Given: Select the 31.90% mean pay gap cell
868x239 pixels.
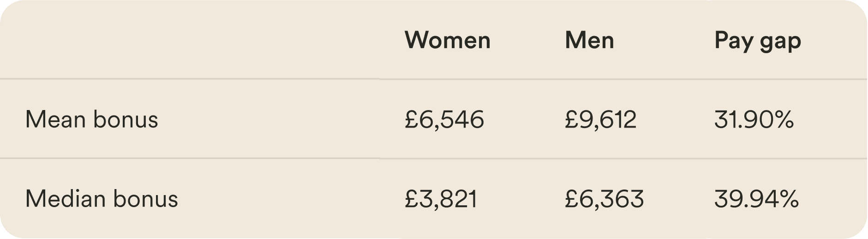Looking at the screenshot, I should 754,119.
